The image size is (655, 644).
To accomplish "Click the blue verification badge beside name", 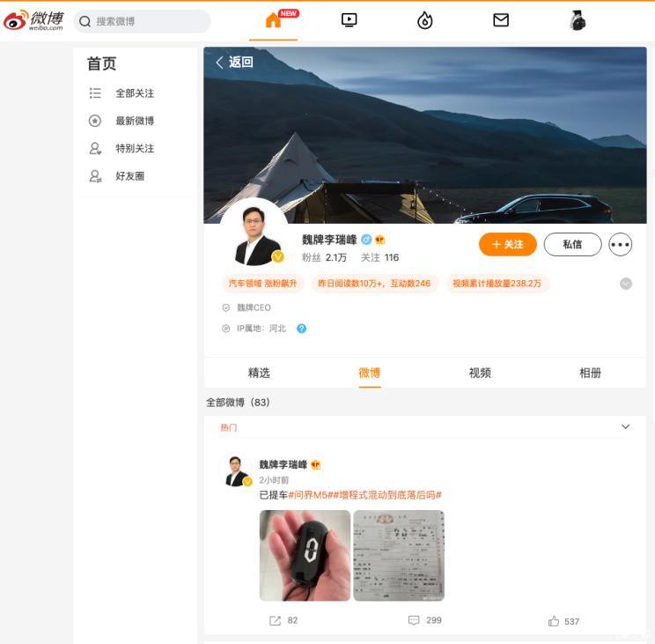I will 366,240.
